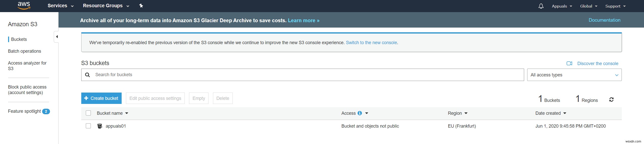The width and height of the screenshot is (644, 144).
Task: Open the Global region dropdown
Action: 588,6
